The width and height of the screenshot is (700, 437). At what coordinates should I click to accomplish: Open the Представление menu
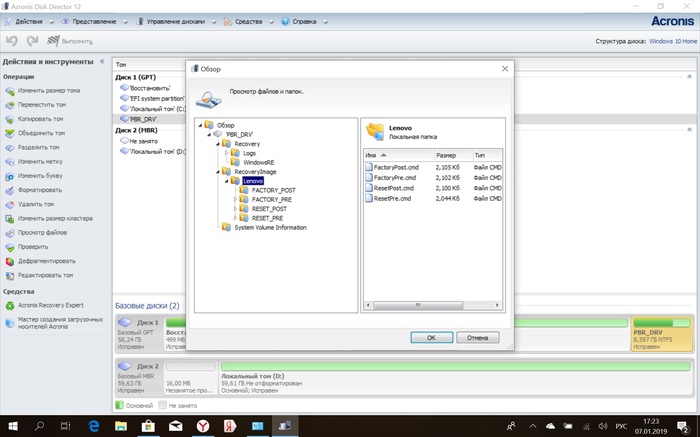pyautogui.click(x=94, y=21)
